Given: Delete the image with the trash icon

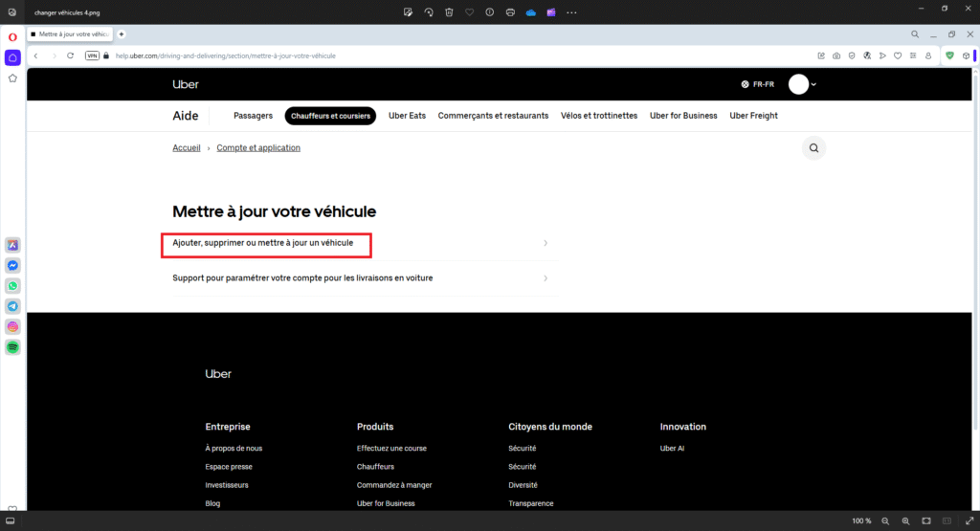Looking at the screenshot, I should [449, 12].
